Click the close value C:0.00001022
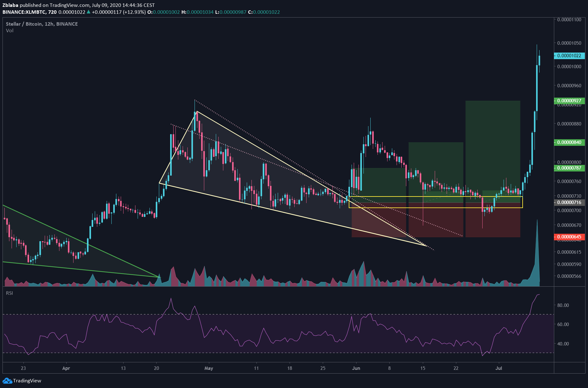Screen dimensions: 588x388 point(264,12)
